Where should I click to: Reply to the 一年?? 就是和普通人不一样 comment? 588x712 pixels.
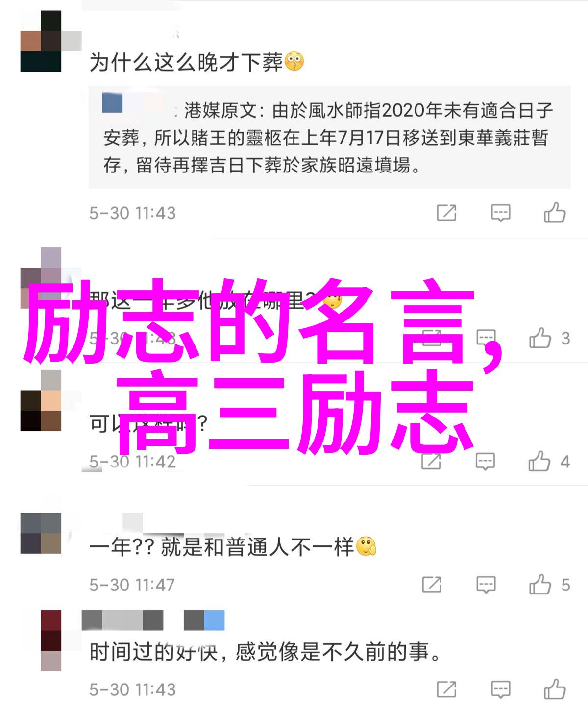[x=486, y=585]
